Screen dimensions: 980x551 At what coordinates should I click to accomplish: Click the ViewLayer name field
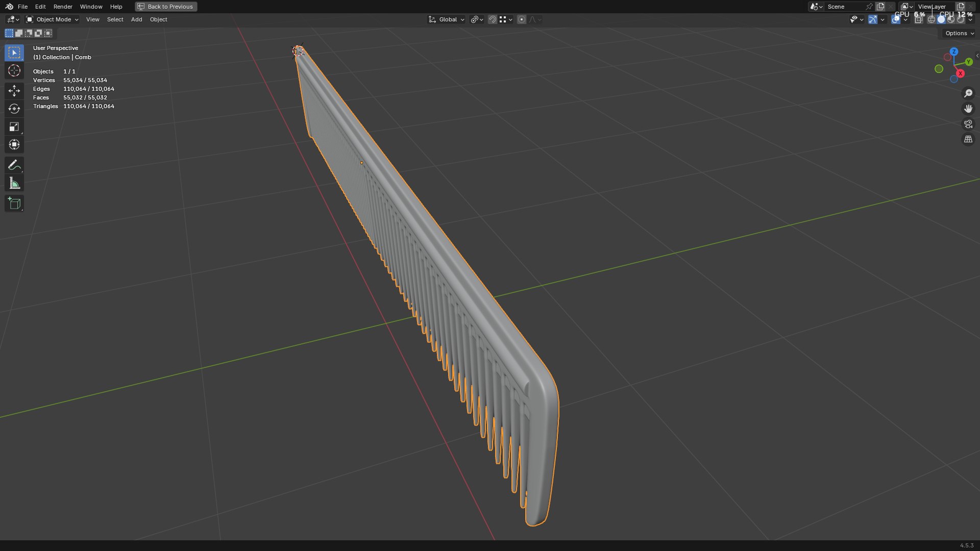pos(934,7)
